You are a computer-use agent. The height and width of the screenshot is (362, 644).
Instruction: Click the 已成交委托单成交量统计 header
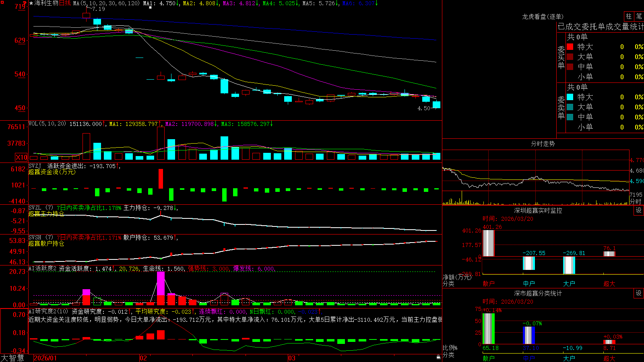click(x=601, y=27)
